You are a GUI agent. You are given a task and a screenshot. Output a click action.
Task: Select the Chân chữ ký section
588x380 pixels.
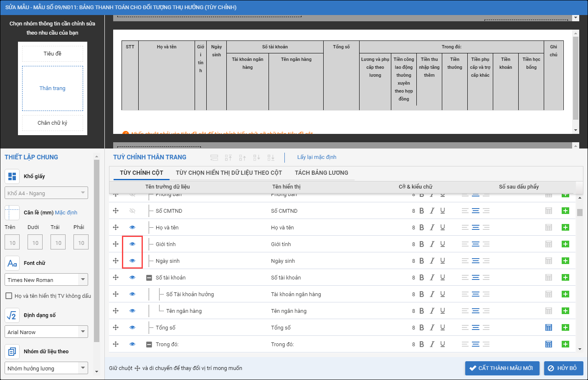coord(53,123)
